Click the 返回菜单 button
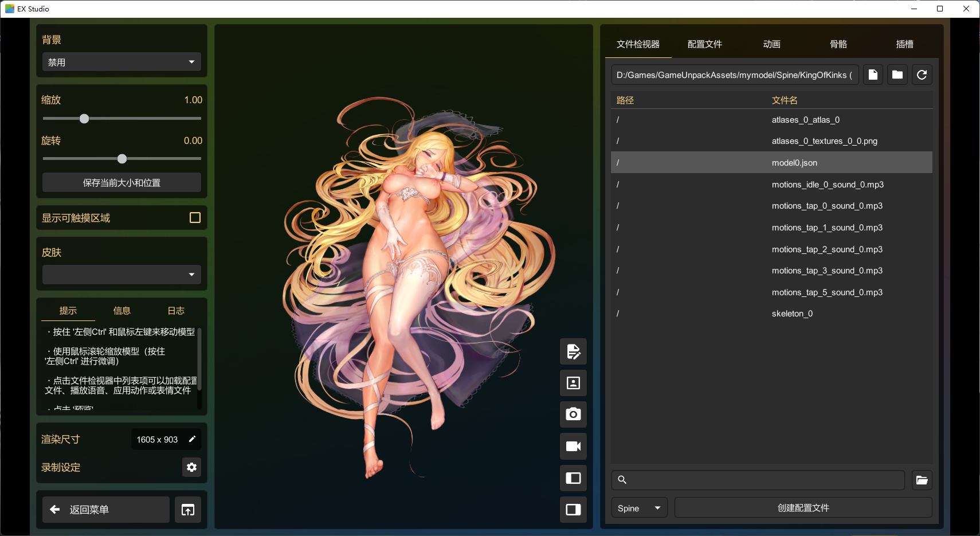Image resolution: width=980 pixels, height=536 pixels. [106, 510]
